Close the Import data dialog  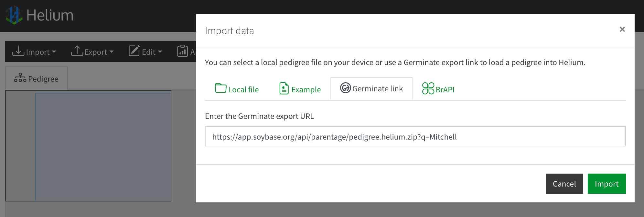coord(622,29)
